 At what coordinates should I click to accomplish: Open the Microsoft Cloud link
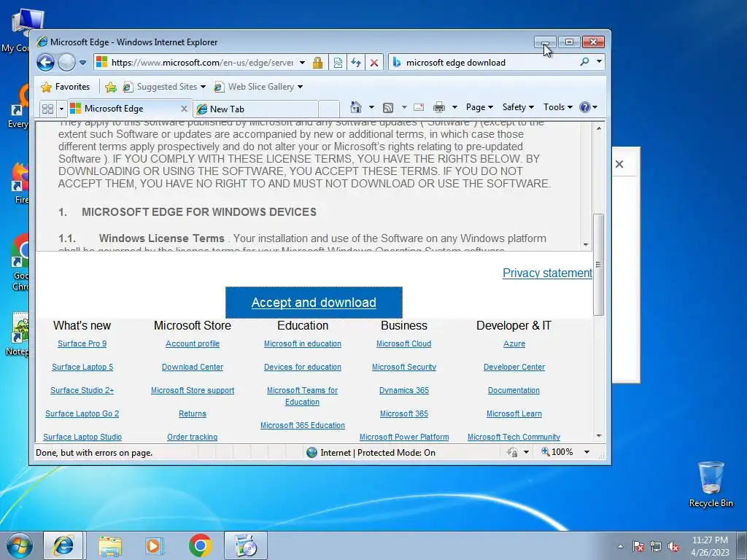[404, 344]
